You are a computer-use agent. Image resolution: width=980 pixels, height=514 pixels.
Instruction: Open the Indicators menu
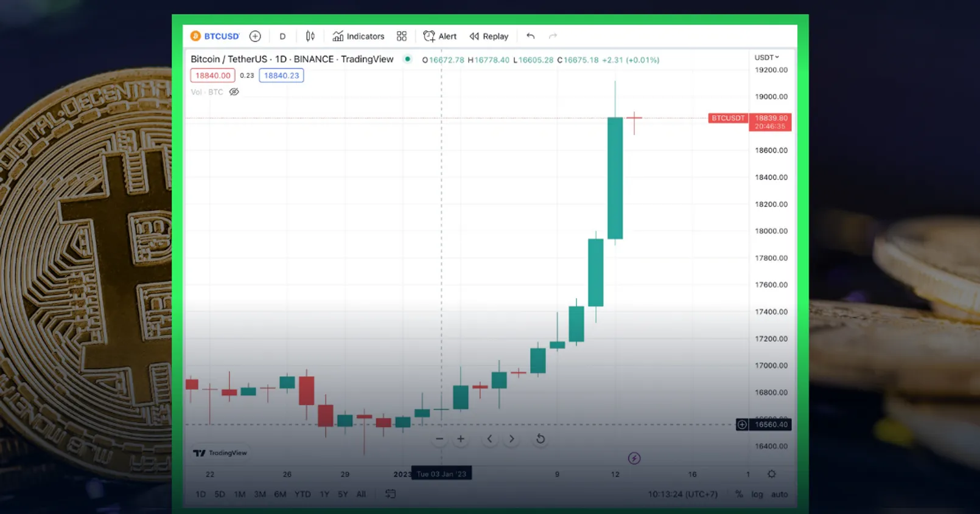click(359, 36)
